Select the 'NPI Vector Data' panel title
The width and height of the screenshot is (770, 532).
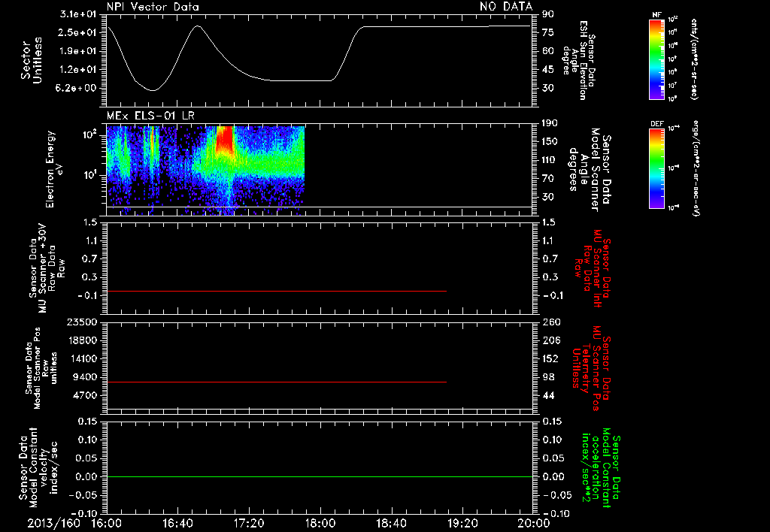click(153, 7)
